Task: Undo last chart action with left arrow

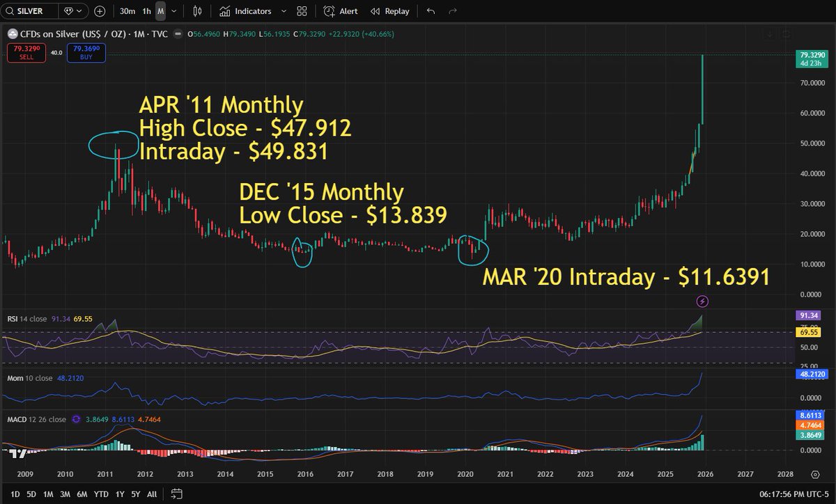Action: coord(430,11)
